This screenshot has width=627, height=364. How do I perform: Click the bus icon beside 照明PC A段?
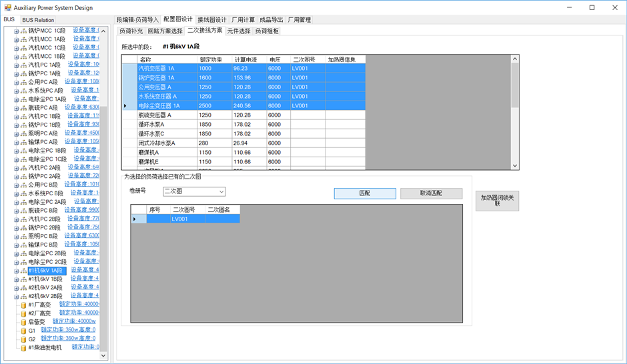[x=24, y=133]
